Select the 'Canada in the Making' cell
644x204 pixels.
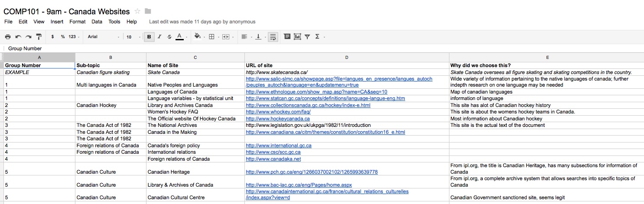point(195,132)
